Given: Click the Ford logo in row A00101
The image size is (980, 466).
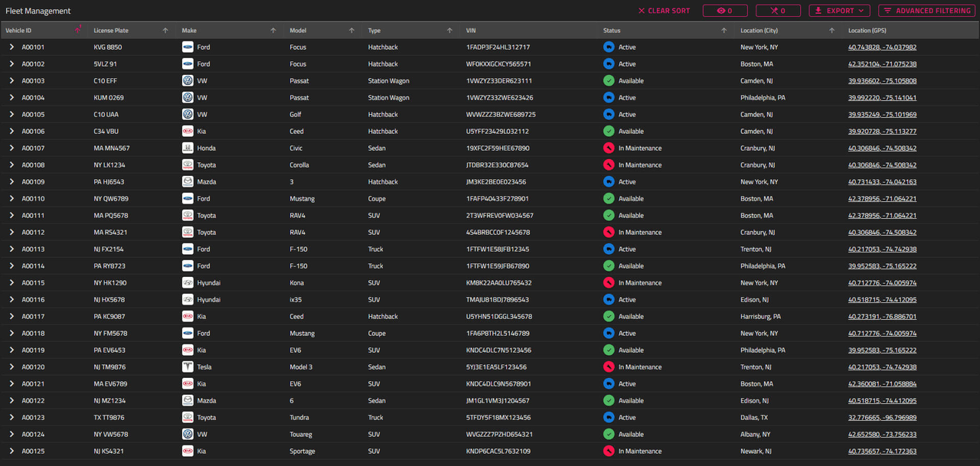Looking at the screenshot, I should pyautogui.click(x=188, y=47).
